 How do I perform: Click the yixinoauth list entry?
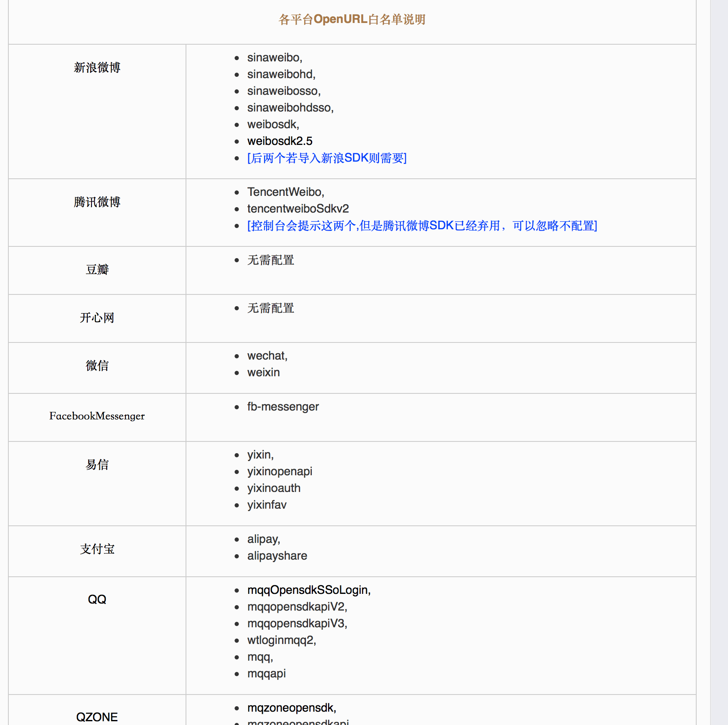(274, 488)
